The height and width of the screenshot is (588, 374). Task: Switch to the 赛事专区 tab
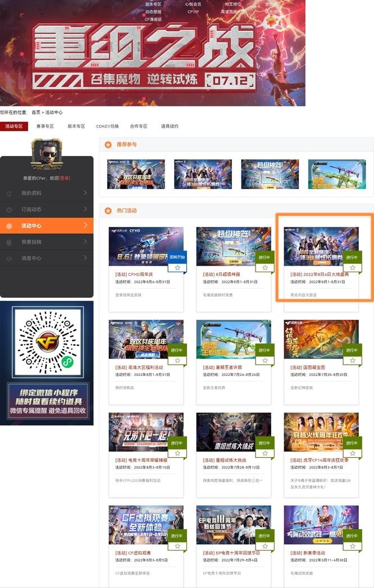coord(45,126)
